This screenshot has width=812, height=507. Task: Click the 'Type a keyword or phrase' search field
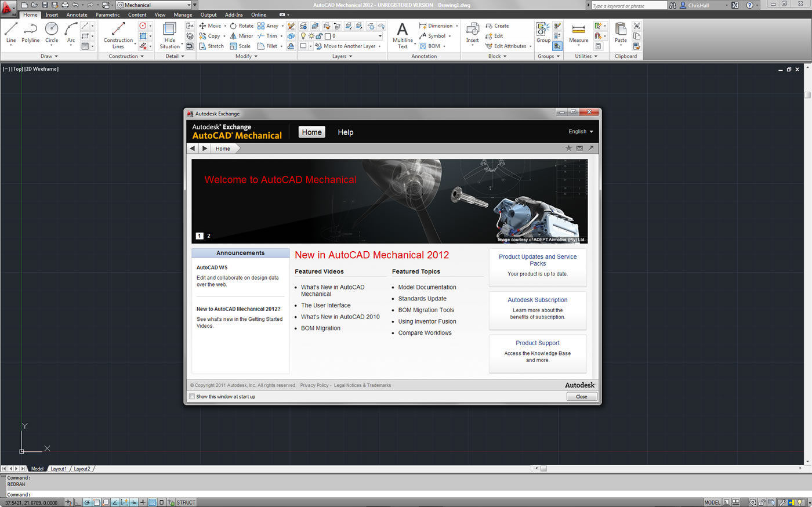(x=629, y=5)
